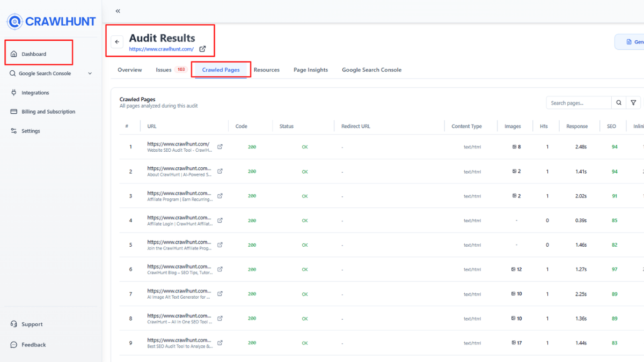644x362 pixels.
Task: Click the SEO score 97
Action: pos(614,269)
